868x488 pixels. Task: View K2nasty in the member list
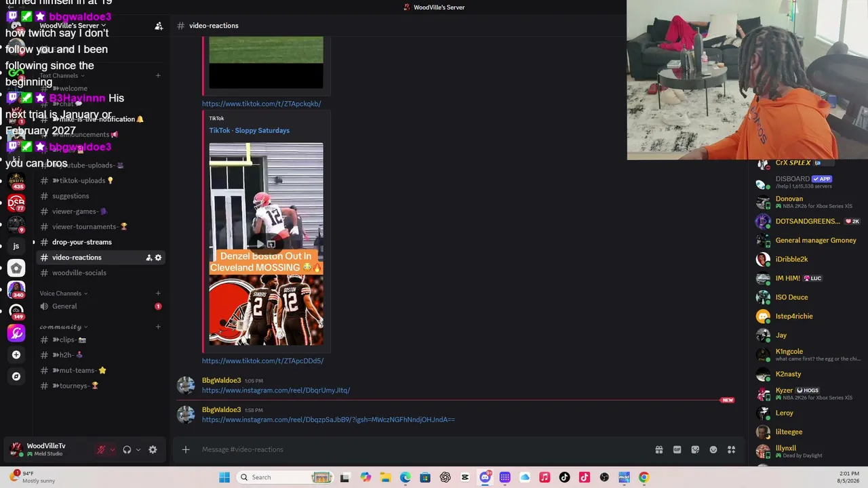tap(809, 374)
